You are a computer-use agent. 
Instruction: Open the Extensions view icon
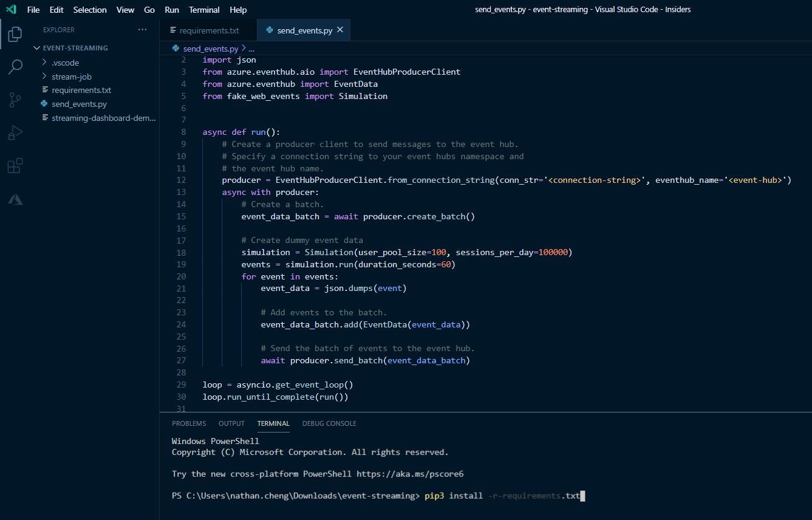(15, 165)
